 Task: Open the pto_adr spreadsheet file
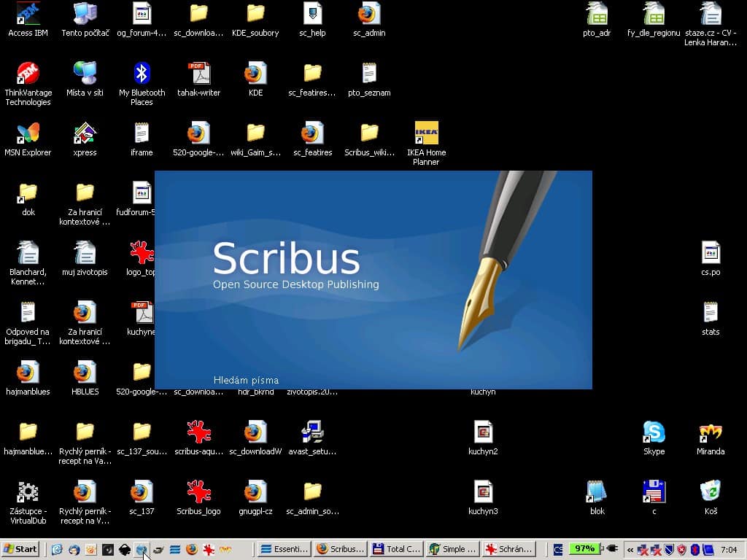(x=597, y=19)
